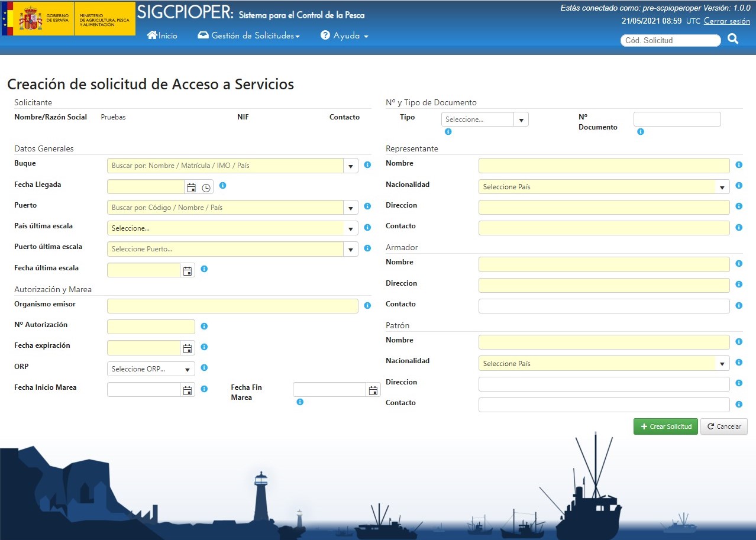756x540 pixels.
Task: Open the Ayuda menu
Action: pos(344,35)
